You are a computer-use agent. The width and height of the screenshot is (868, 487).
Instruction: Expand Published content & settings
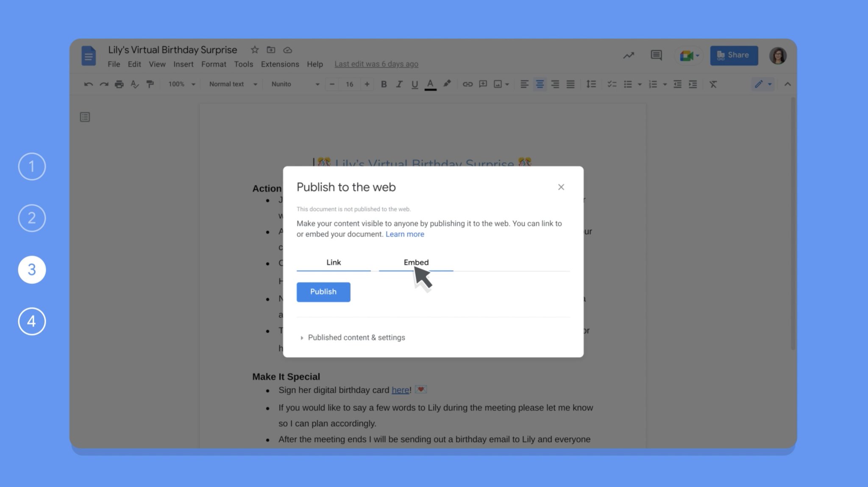(x=356, y=337)
